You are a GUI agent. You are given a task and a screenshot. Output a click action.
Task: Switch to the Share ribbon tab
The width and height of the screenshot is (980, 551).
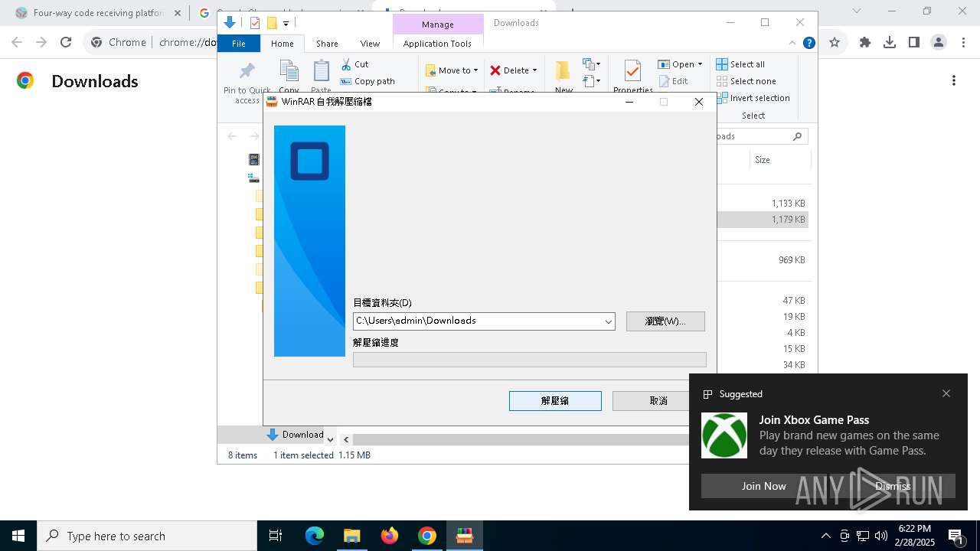point(327,44)
